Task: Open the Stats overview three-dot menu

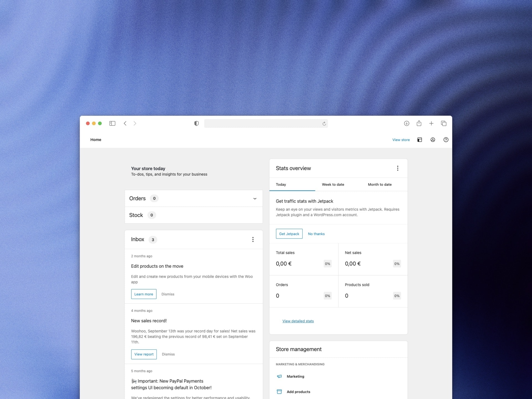Action: tap(397, 168)
